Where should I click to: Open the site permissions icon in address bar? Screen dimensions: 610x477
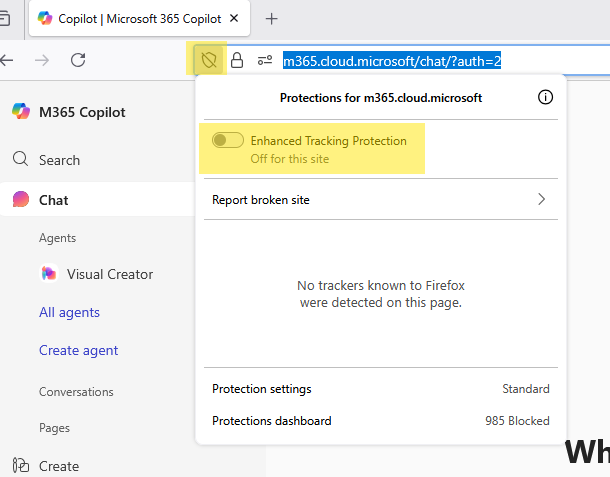click(x=265, y=60)
